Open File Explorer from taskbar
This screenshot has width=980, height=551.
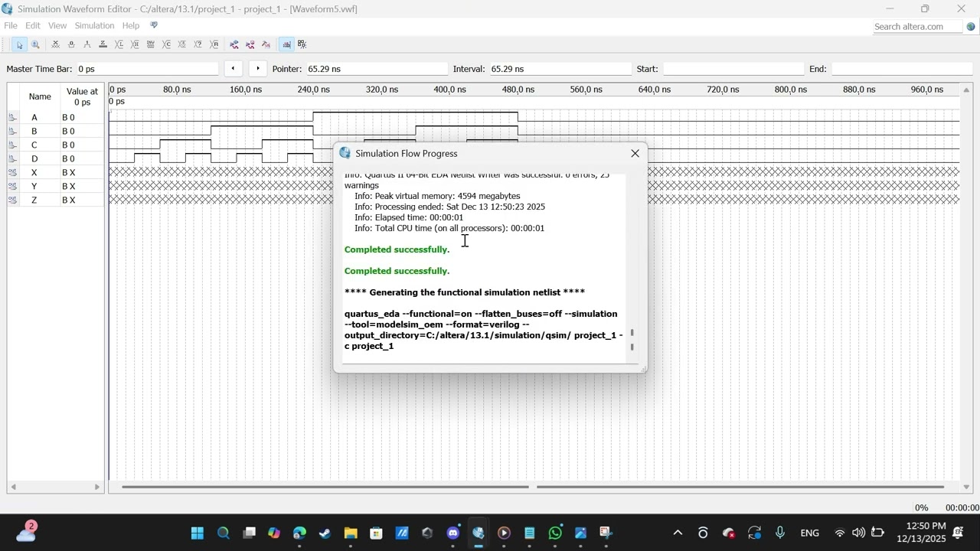pos(351,533)
